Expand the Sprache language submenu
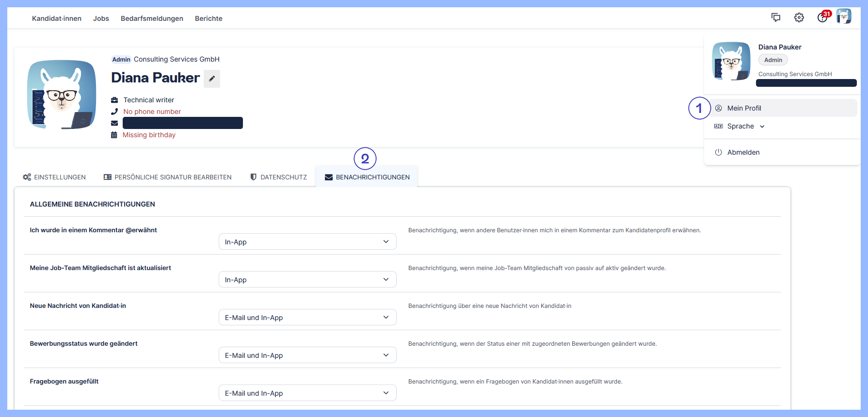This screenshot has width=868, height=417. pyautogui.click(x=740, y=126)
